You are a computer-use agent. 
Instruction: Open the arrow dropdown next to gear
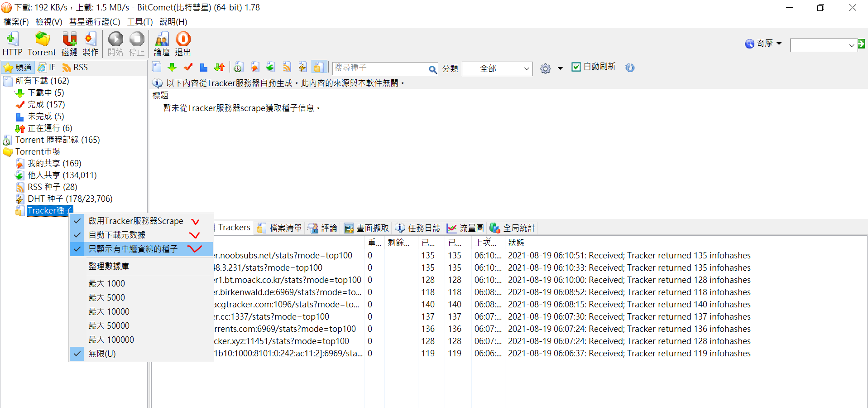(560, 68)
